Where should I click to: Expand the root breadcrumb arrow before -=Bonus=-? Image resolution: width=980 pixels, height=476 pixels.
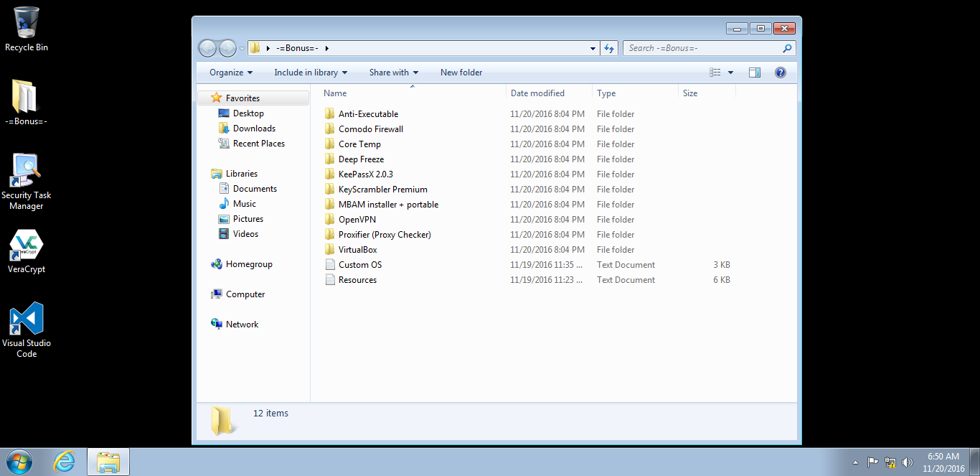point(268,48)
